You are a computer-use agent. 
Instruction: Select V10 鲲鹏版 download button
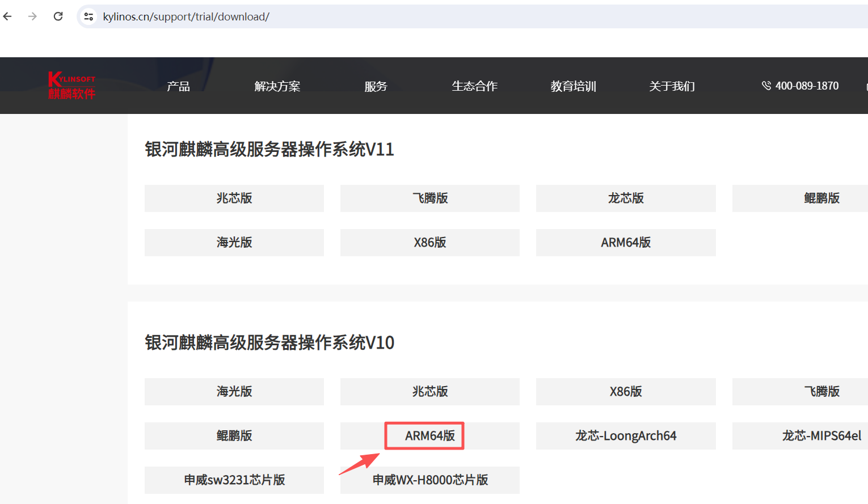point(234,436)
